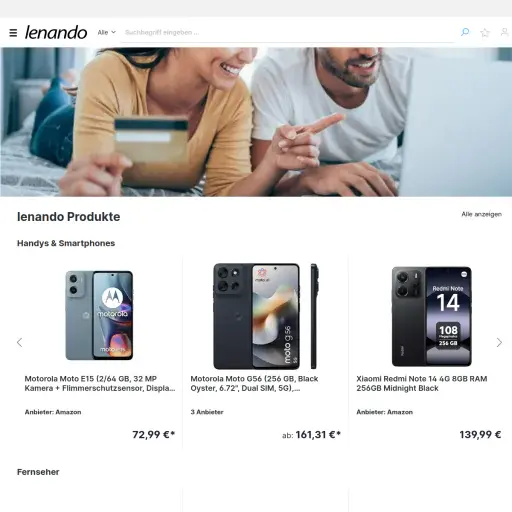Click the 3 Anbieter label
This screenshot has height=512, width=512.
[x=207, y=412]
